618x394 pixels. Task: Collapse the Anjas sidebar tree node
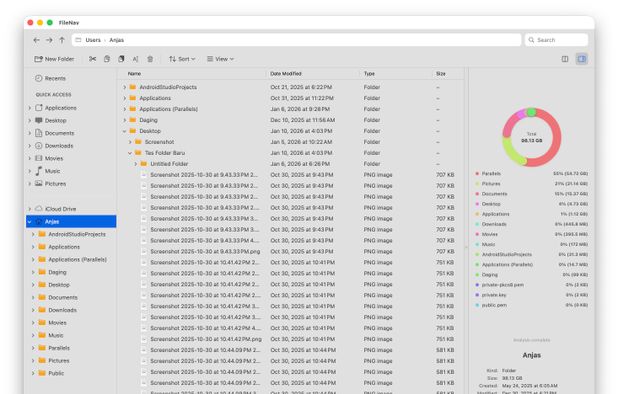tap(30, 222)
